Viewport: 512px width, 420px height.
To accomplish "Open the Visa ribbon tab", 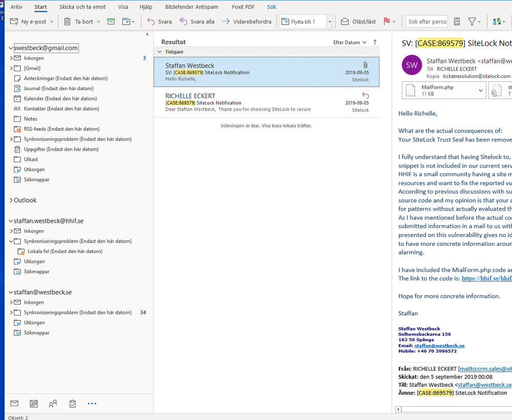I will click(123, 7).
